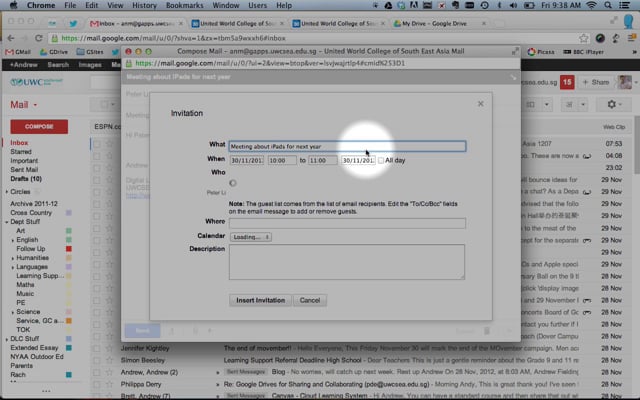Expand the Science sublabel
This screenshot has height=400, width=640.
click(13, 312)
